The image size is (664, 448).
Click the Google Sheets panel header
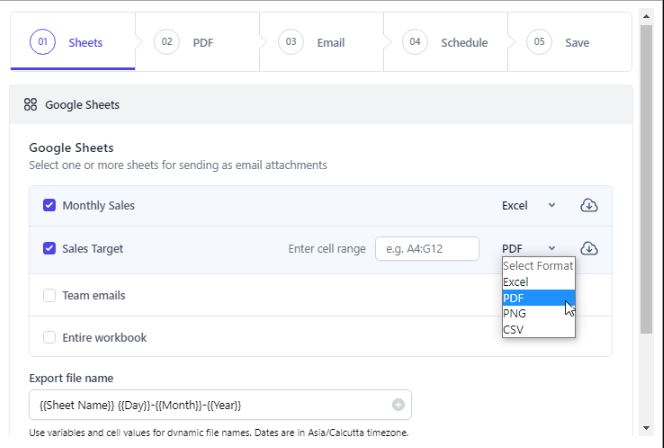point(321,105)
